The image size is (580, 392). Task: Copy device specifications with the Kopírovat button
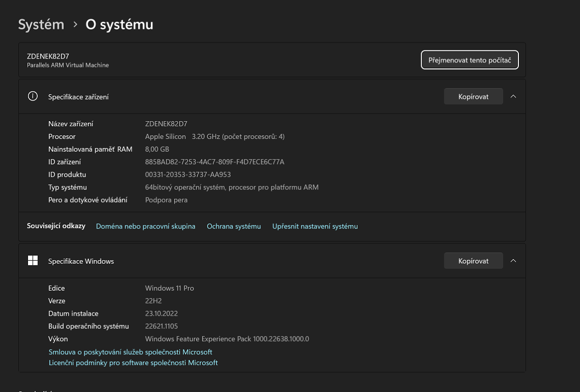pyautogui.click(x=473, y=96)
